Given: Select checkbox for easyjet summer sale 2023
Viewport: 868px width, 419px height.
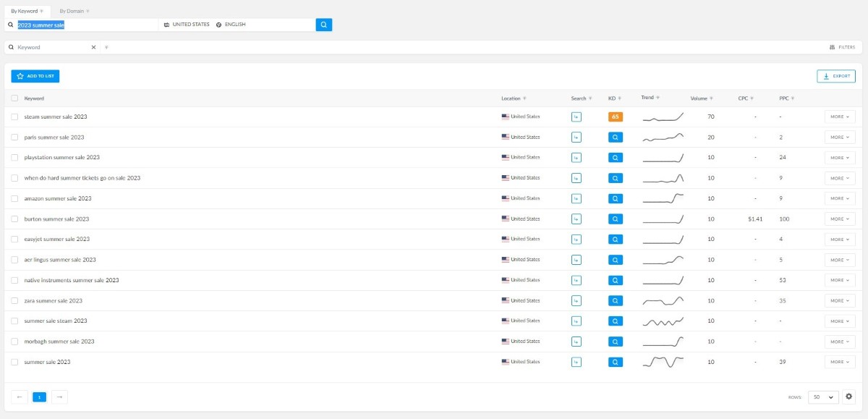Looking at the screenshot, I should [x=14, y=239].
